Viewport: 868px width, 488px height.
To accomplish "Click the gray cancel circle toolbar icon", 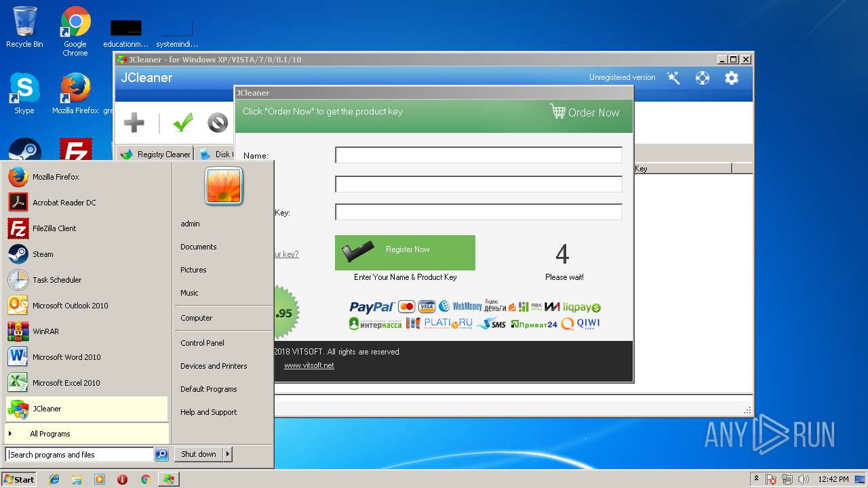I will [x=218, y=123].
